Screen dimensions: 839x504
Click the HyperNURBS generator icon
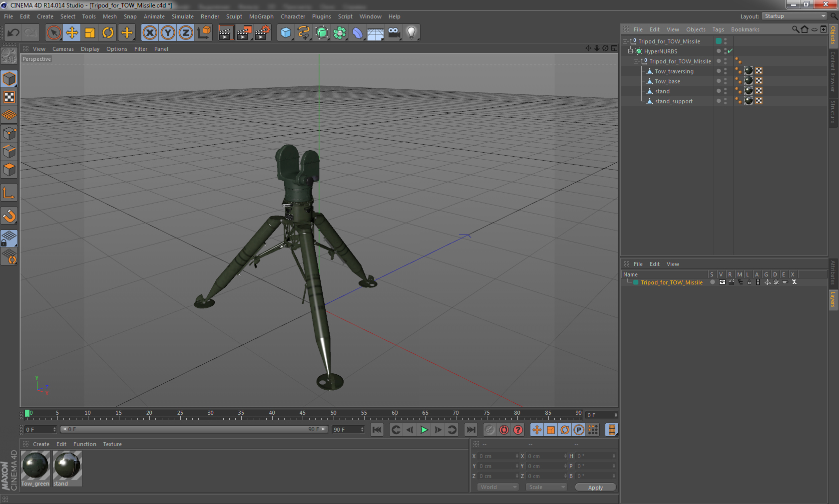click(x=322, y=33)
